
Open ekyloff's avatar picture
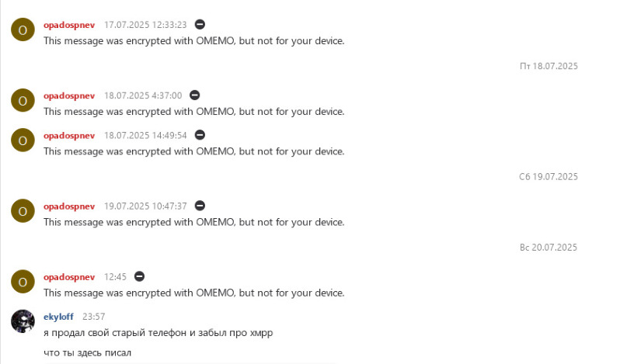tap(23, 321)
